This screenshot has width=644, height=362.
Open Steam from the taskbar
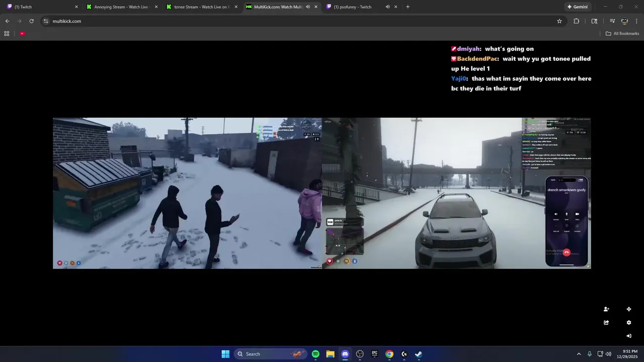(x=419, y=354)
